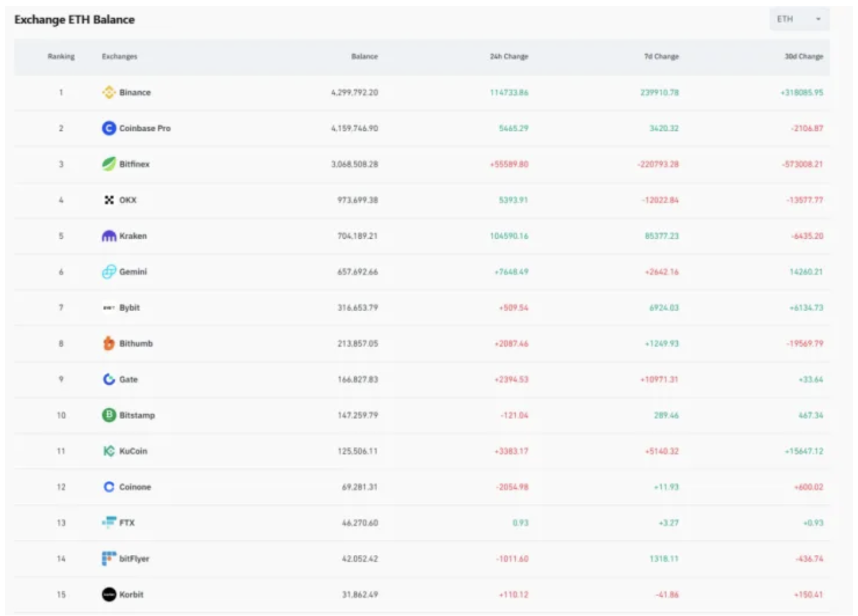Screen dimensions: 858x616
Task: Select Coinbase Pro balance 4,159,746.90
Action: pos(355,128)
